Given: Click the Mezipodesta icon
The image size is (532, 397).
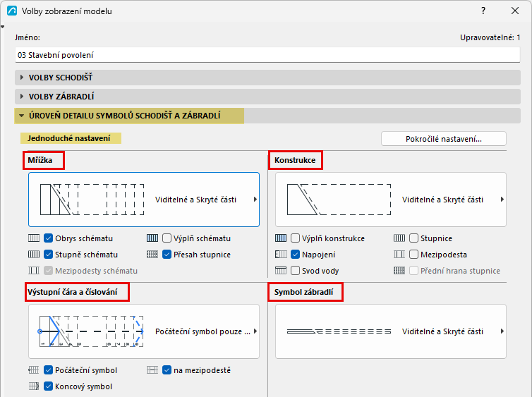Looking at the screenshot, I should tap(399, 255).
